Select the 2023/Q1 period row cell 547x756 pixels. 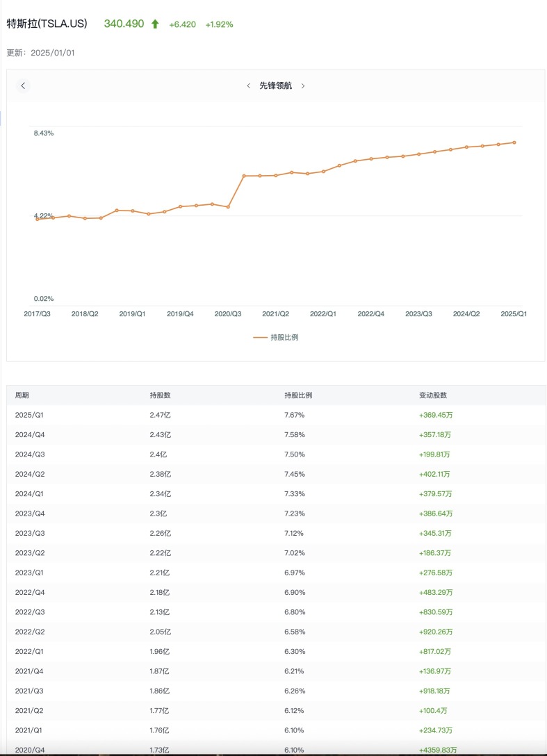(x=29, y=573)
